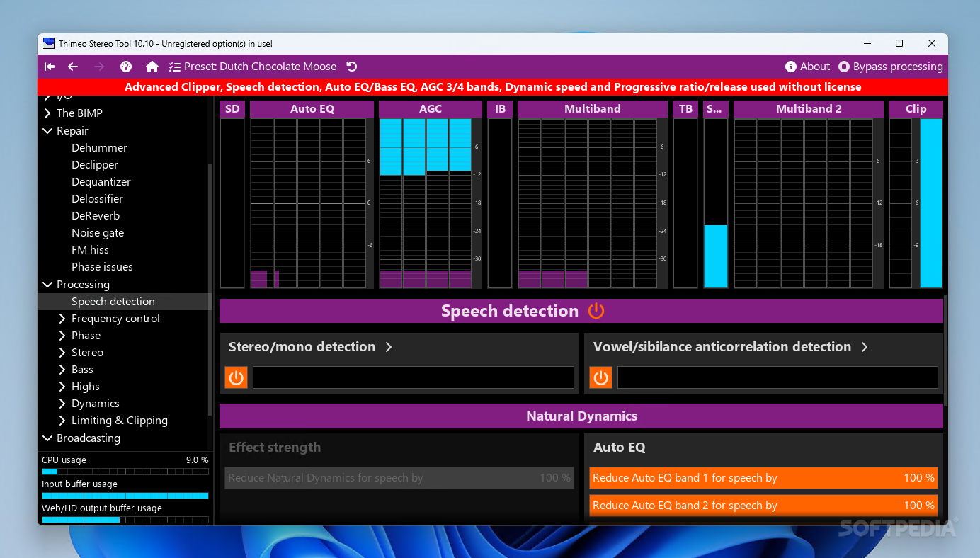Collapse the Repair tree section
The height and width of the screenshot is (558, 980).
pyautogui.click(x=47, y=131)
